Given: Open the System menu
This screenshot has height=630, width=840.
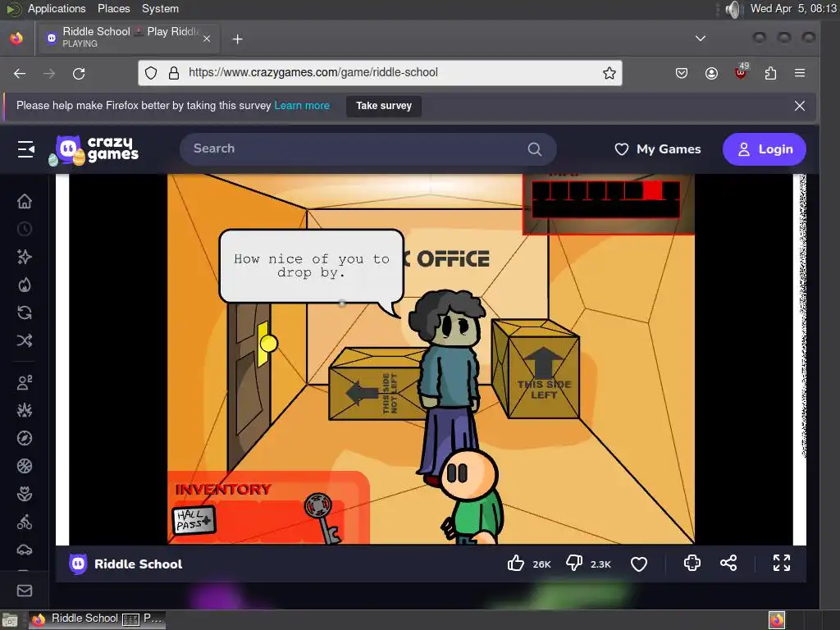Looking at the screenshot, I should 160,8.
